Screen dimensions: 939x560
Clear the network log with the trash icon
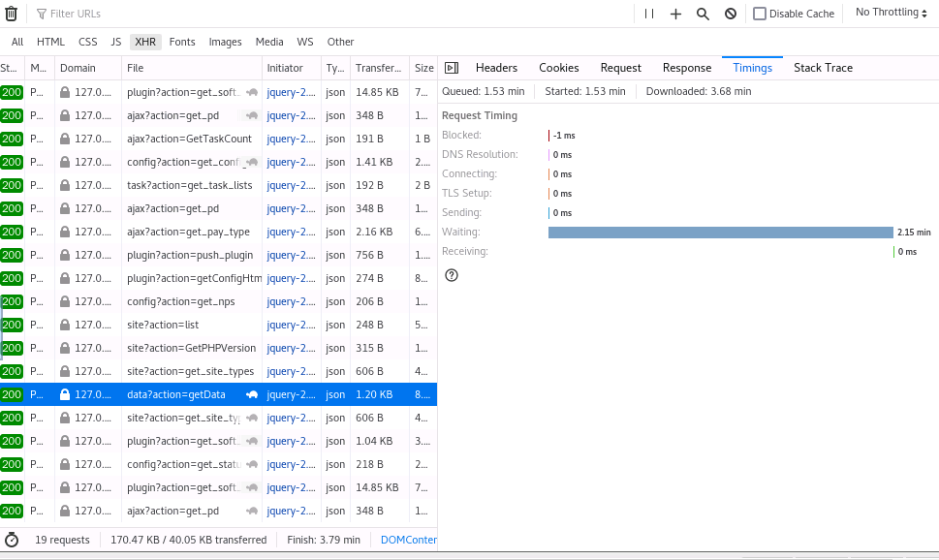[11, 14]
